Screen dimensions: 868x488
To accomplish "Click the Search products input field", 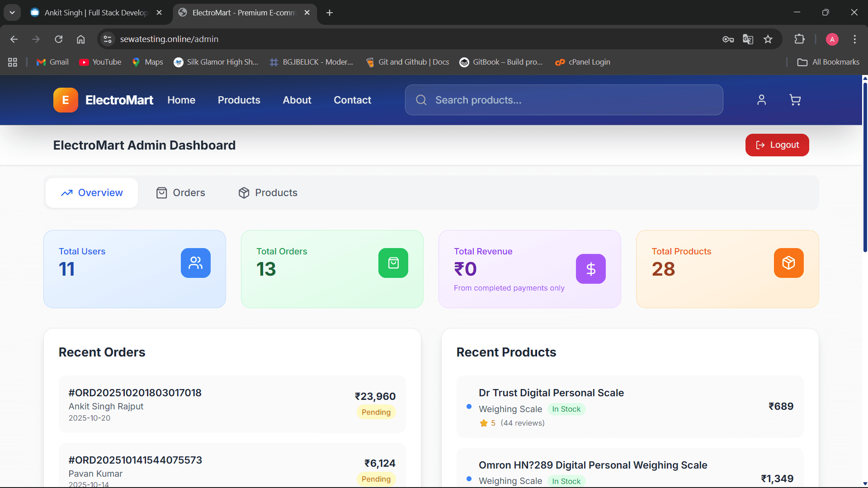I will click(570, 100).
